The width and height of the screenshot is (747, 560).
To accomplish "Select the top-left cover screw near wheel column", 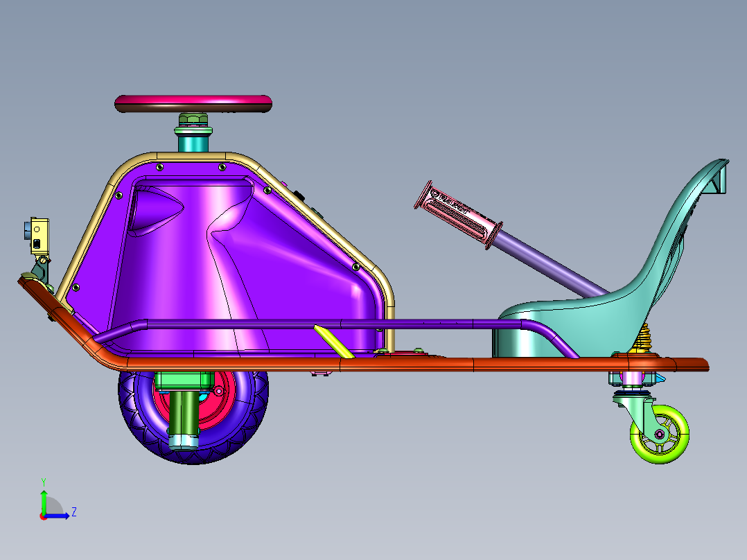I will 159,167.
